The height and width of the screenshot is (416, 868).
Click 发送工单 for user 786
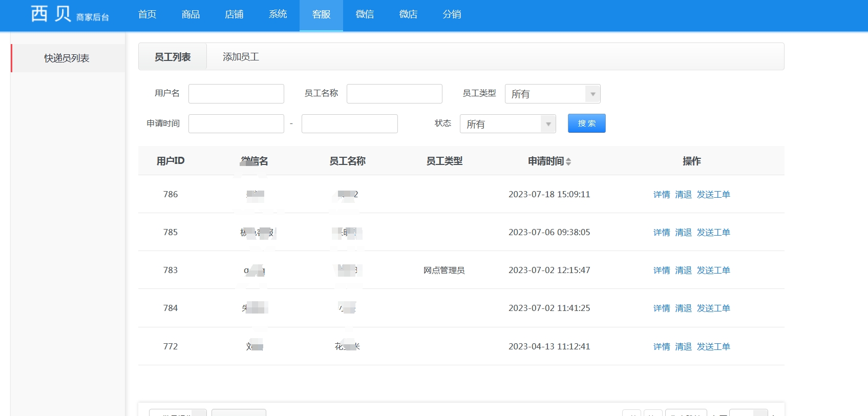coord(713,194)
